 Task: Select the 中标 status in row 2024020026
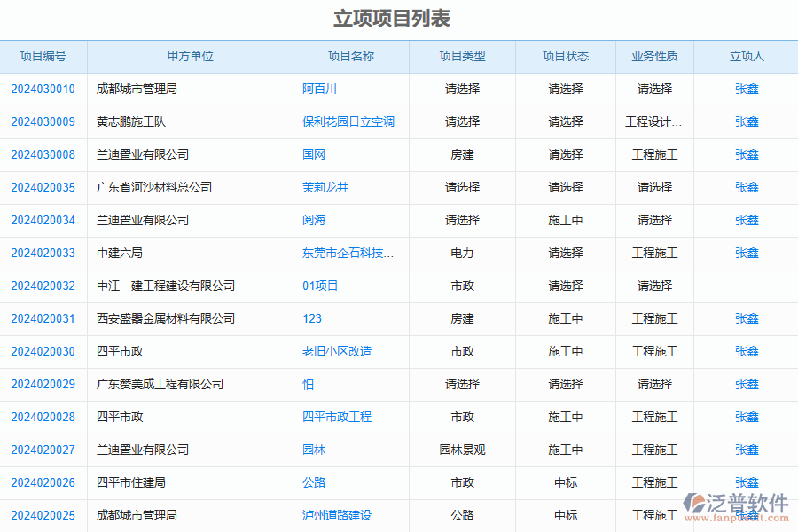tap(566, 483)
